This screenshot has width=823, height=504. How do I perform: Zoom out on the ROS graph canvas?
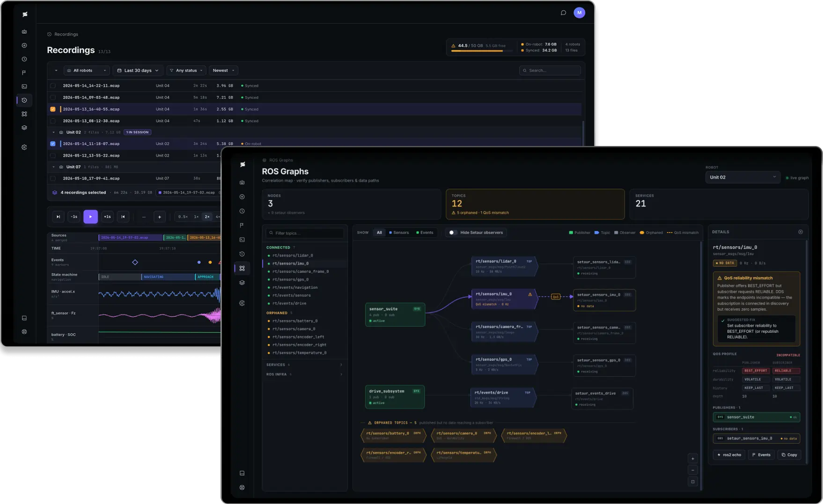693,470
